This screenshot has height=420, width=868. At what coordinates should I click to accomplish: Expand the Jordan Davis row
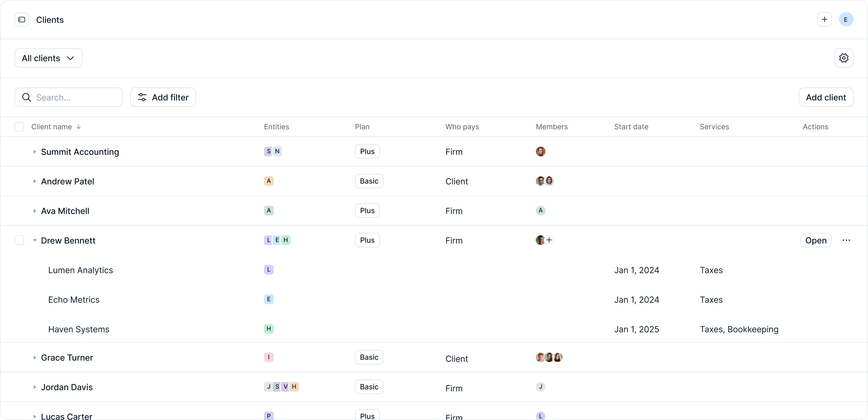[35, 387]
